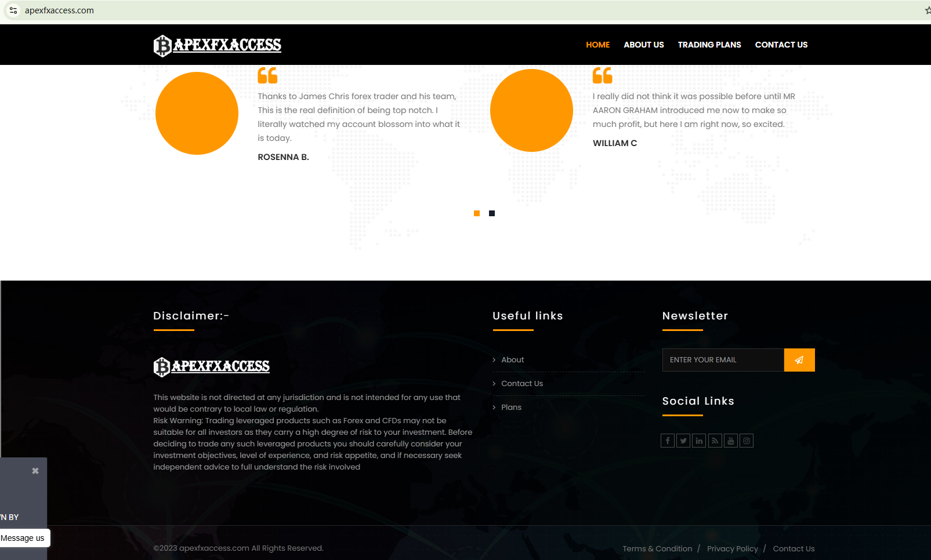This screenshot has height=560, width=931.
Task: Open Contact Us under Useful links
Action: pyautogui.click(x=522, y=384)
